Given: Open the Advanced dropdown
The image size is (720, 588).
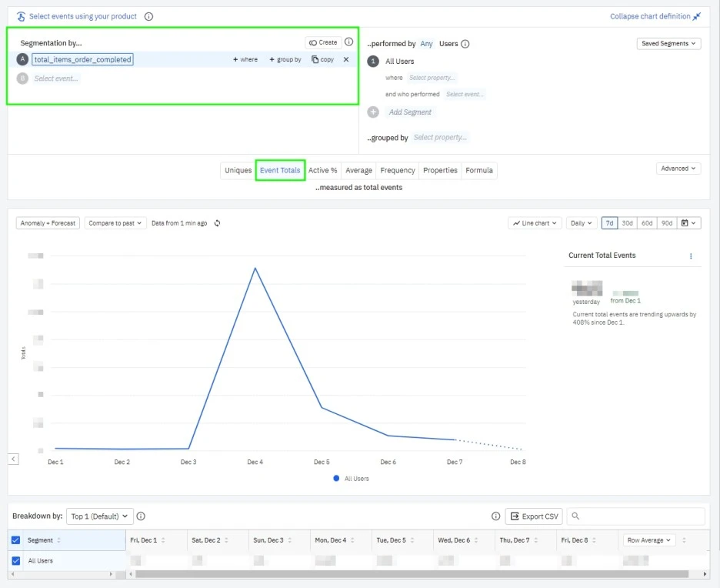Looking at the screenshot, I should (678, 169).
